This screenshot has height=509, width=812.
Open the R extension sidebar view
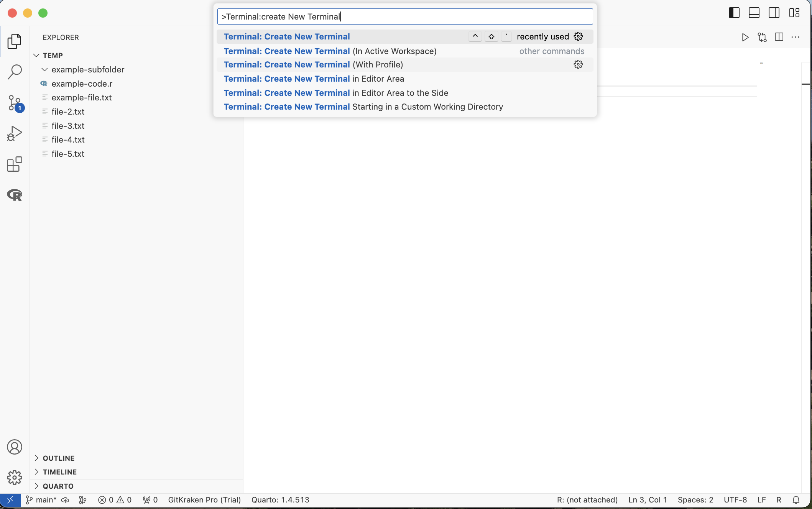coord(15,195)
